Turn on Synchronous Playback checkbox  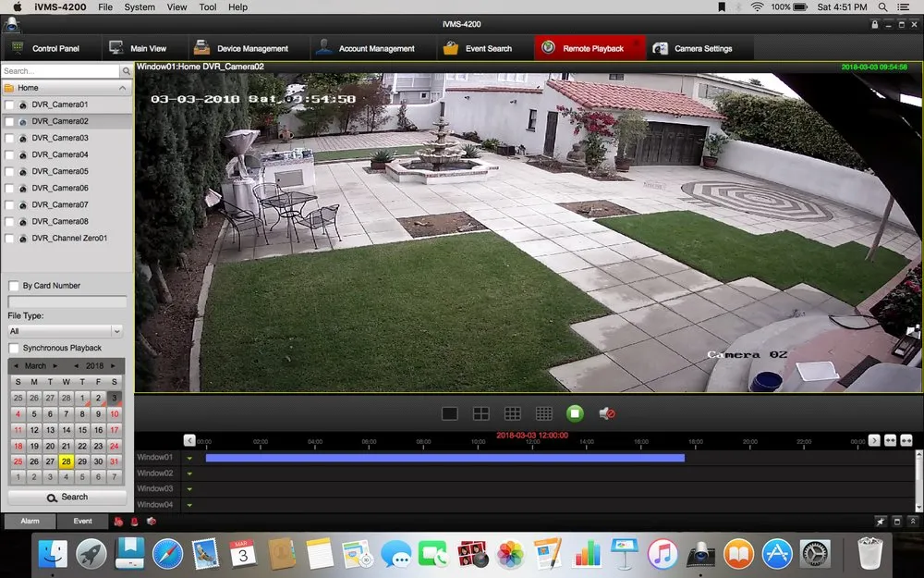(14, 348)
